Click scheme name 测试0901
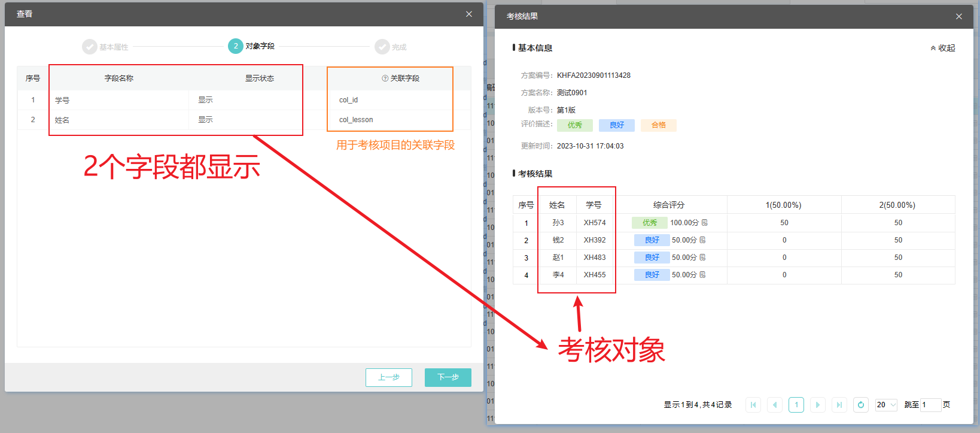The width and height of the screenshot is (980, 433). [x=572, y=93]
